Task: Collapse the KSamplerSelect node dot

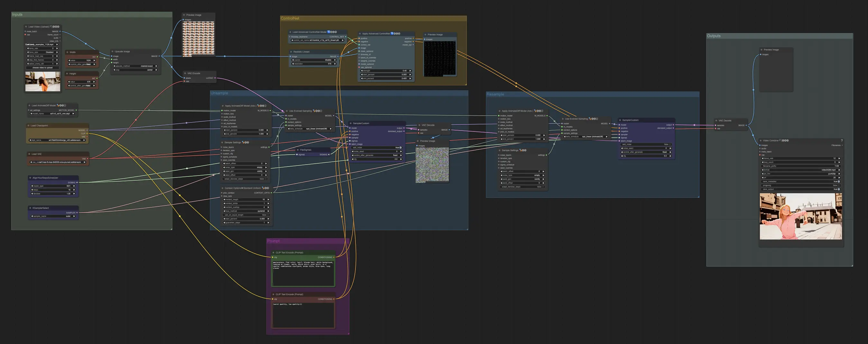Action: point(30,208)
